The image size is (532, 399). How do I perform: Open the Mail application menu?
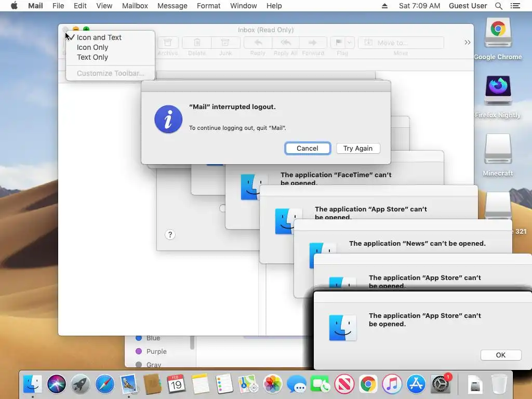[35, 6]
